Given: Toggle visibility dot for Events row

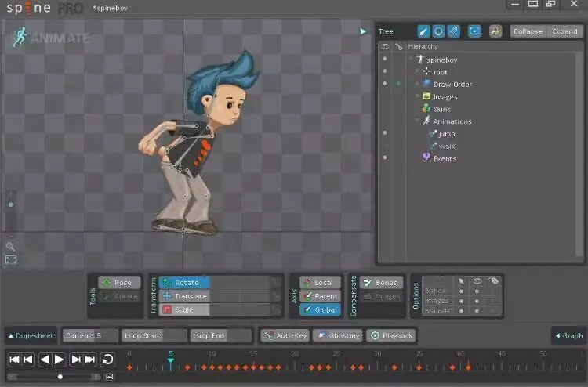Looking at the screenshot, I should (x=385, y=157).
